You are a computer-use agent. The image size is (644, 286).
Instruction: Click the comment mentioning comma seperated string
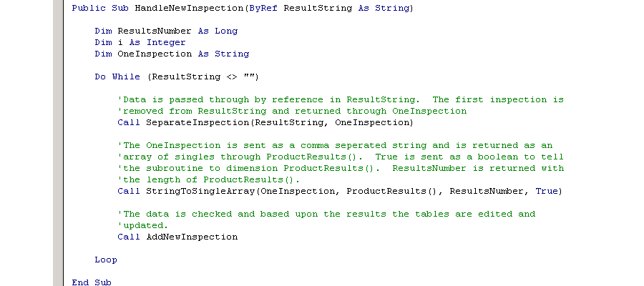tap(335, 146)
